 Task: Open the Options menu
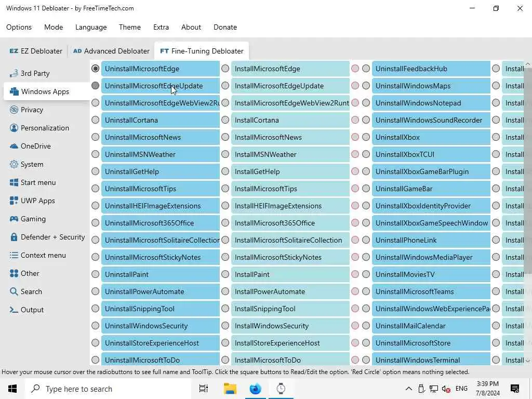(x=19, y=27)
